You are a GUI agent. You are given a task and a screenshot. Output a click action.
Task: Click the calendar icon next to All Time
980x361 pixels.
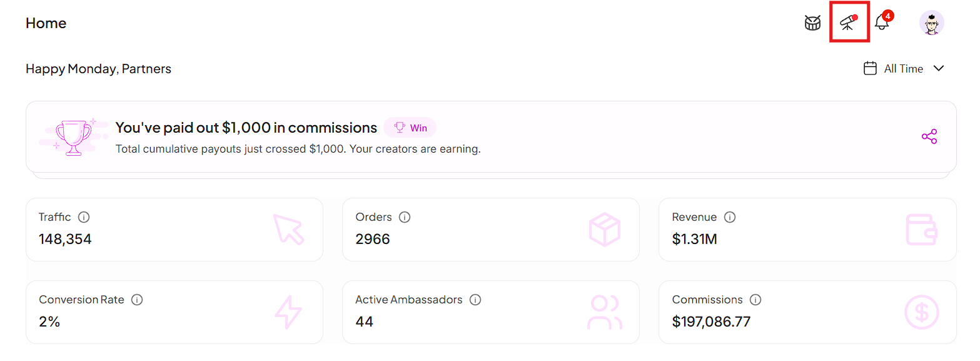point(870,69)
